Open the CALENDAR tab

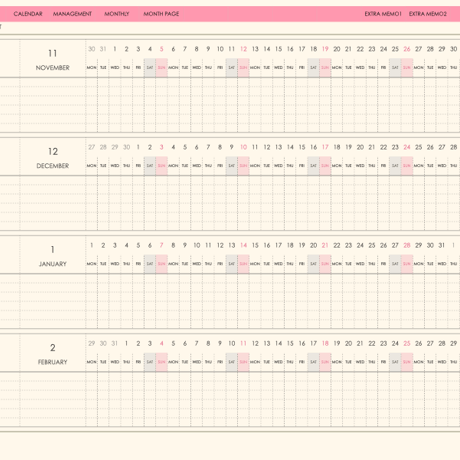[28, 14]
